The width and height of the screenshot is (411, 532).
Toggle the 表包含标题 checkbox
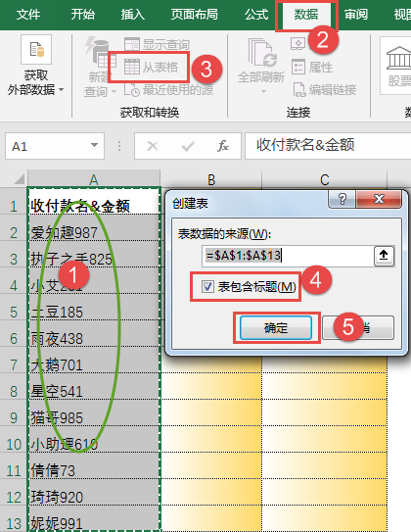click(x=207, y=287)
